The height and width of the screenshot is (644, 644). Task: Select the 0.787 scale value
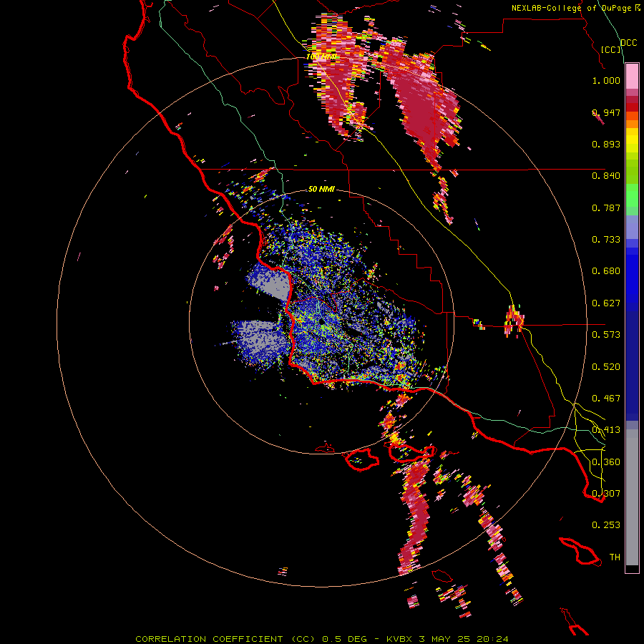pyautogui.click(x=606, y=208)
